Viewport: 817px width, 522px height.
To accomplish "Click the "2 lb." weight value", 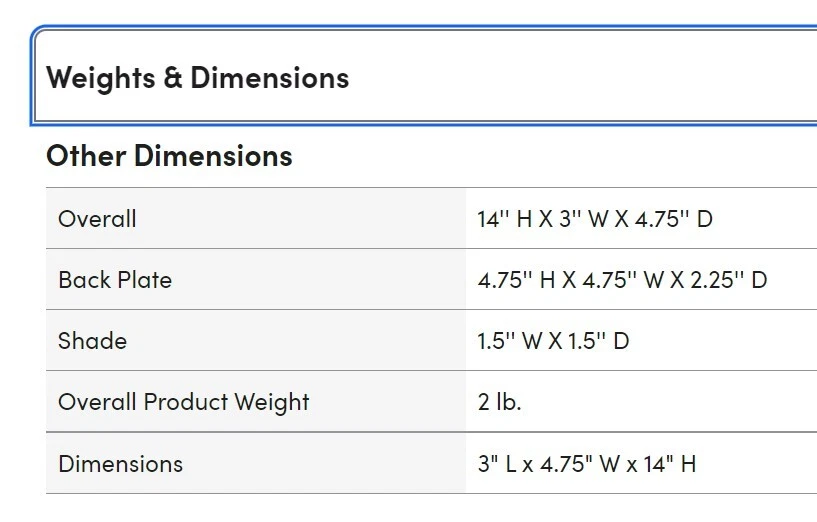I will pos(499,402).
